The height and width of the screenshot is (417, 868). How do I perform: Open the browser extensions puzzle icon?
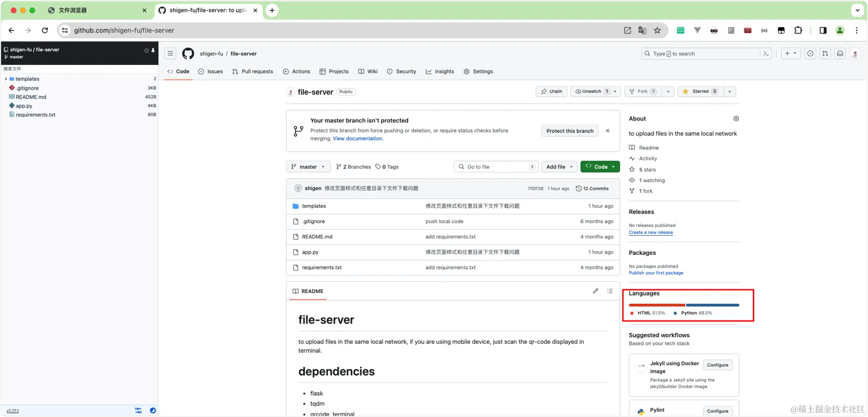click(x=798, y=30)
